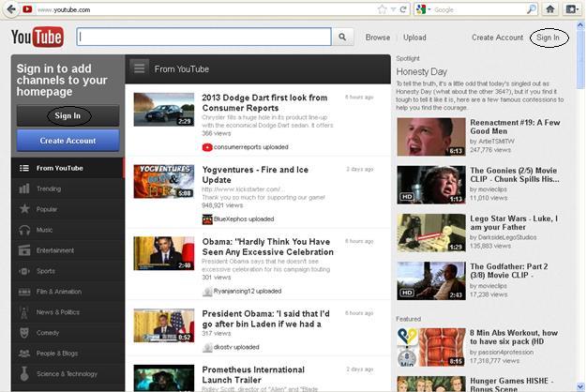Select the Popular sidebar category
Viewport: 587px width, 392px height.
[x=68, y=209]
